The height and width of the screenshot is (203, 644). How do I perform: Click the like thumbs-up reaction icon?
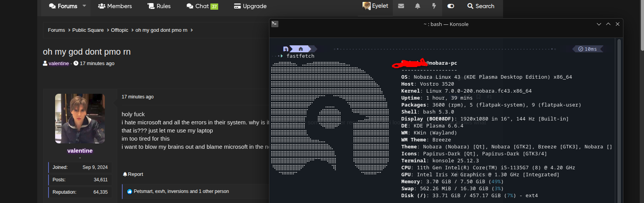pos(130,191)
